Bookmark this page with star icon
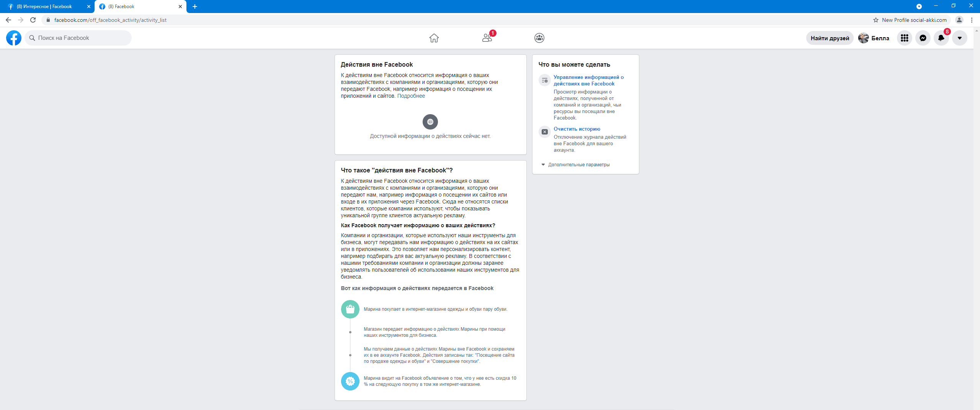 [876, 20]
